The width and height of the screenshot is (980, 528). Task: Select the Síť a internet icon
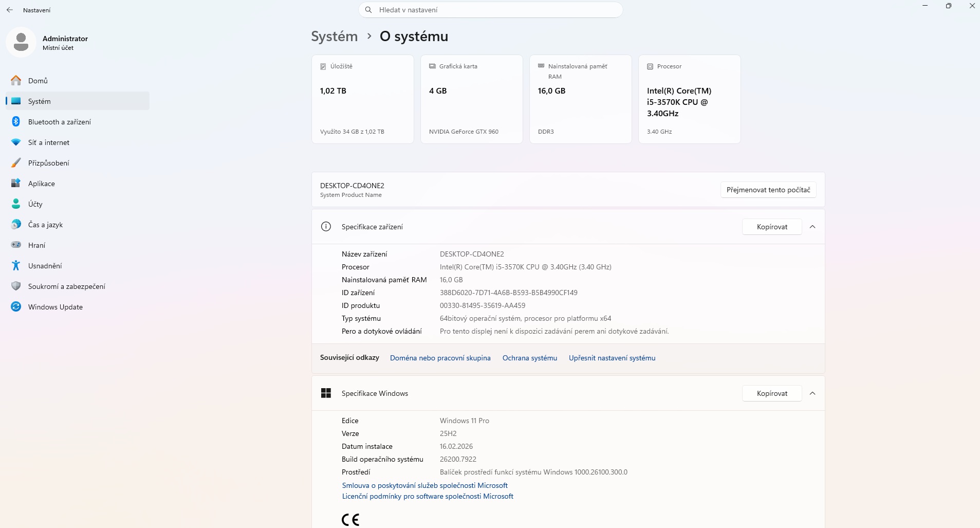pos(16,142)
